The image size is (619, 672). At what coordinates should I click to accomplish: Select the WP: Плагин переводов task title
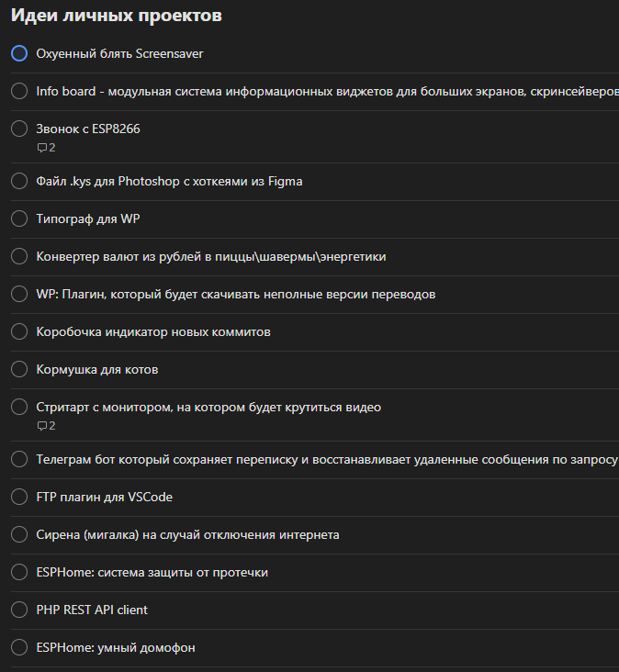click(235, 294)
